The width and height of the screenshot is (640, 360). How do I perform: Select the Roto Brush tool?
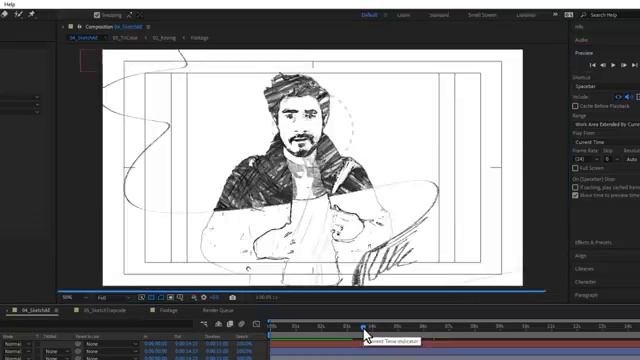click(18, 14)
